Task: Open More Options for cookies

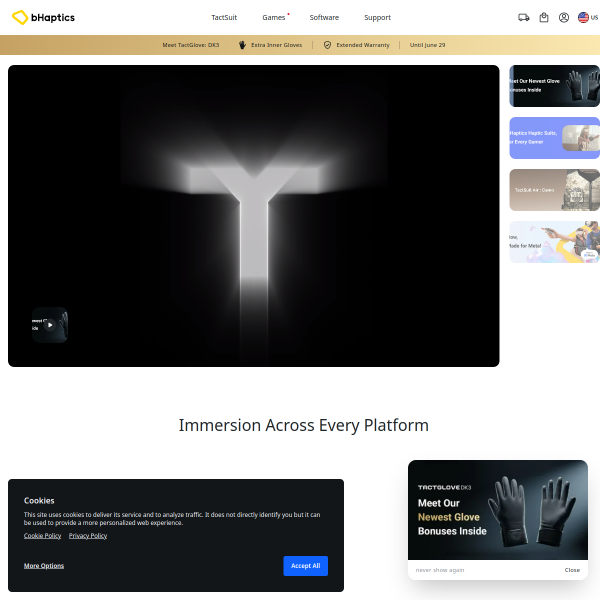Action: coord(44,566)
